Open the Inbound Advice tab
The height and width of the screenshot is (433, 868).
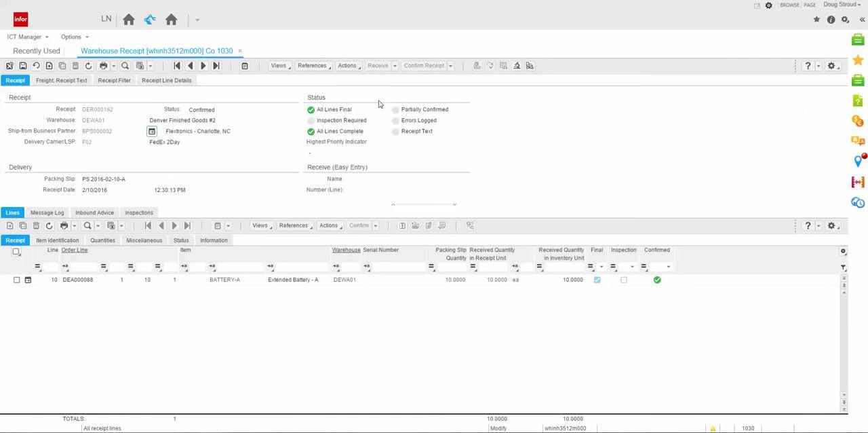94,212
